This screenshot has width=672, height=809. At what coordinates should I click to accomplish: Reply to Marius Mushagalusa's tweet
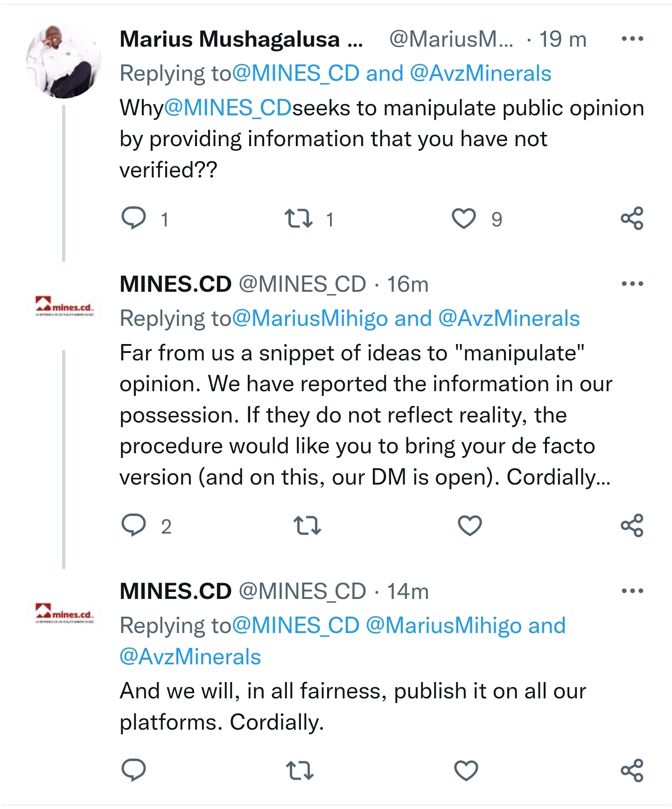[x=134, y=218]
